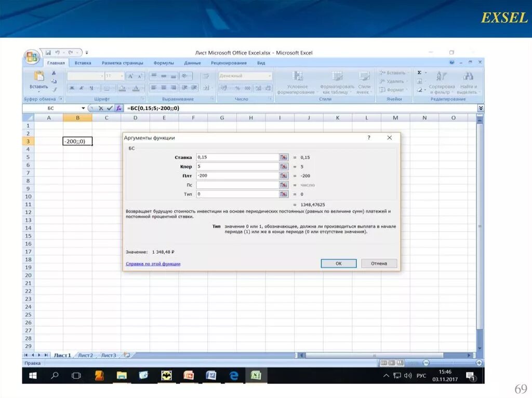The image size is (532, 398).
Task: Click the fx insert function icon
Action: (118, 108)
